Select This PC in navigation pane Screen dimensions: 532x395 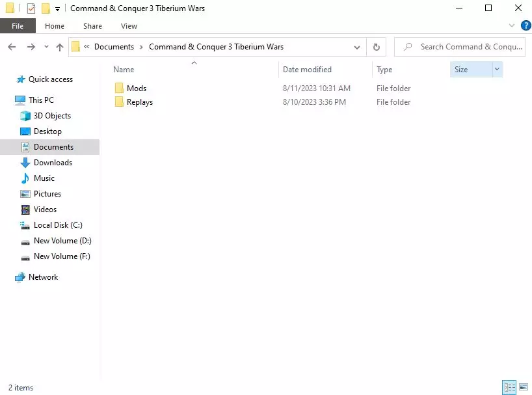pos(41,100)
